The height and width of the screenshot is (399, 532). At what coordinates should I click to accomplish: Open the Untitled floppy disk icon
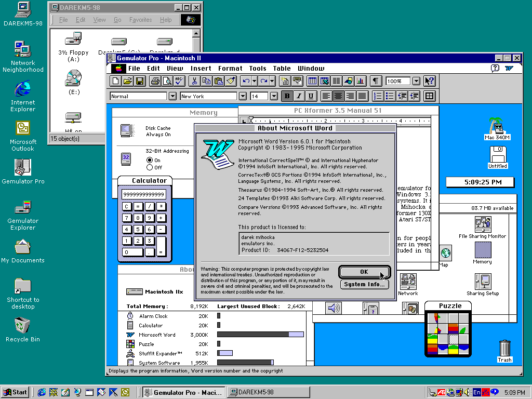tap(498, 157)
